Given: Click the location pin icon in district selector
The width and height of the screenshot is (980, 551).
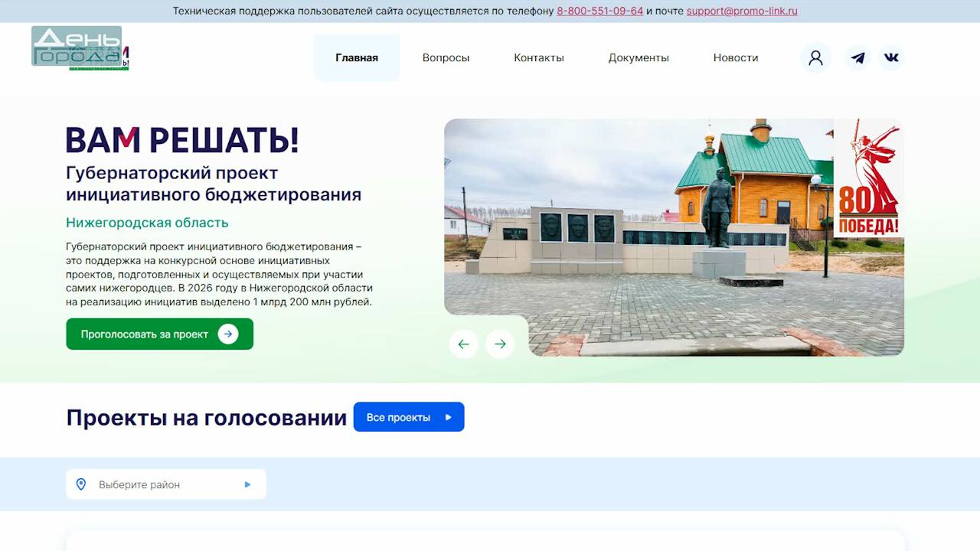Looking at the screenshot, I should pyautogui.click(x=81, y=484).
